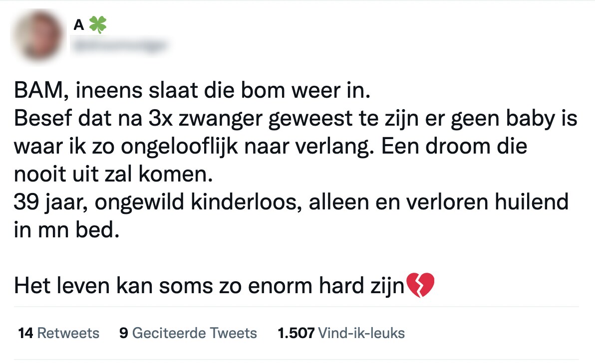Open the blurred username handle
This screenshot has height=364, width=595.
[120, 46]
